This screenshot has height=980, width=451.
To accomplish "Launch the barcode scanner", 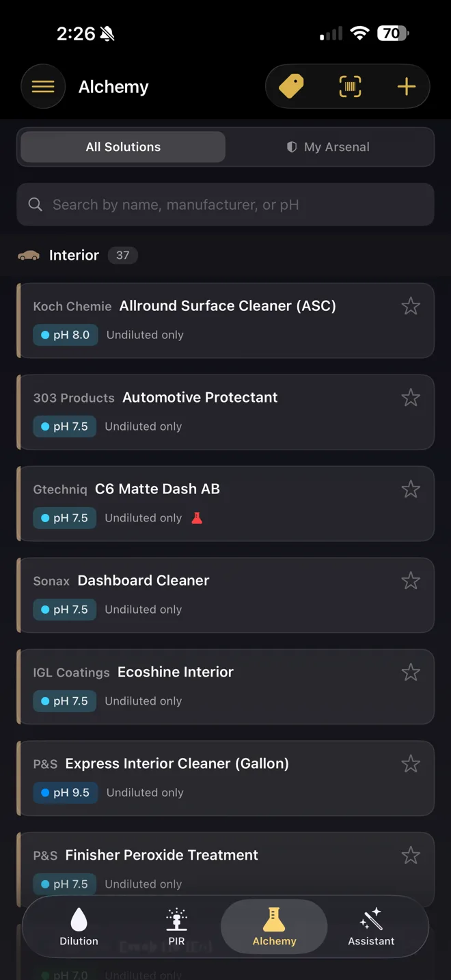I will [348, 86].
